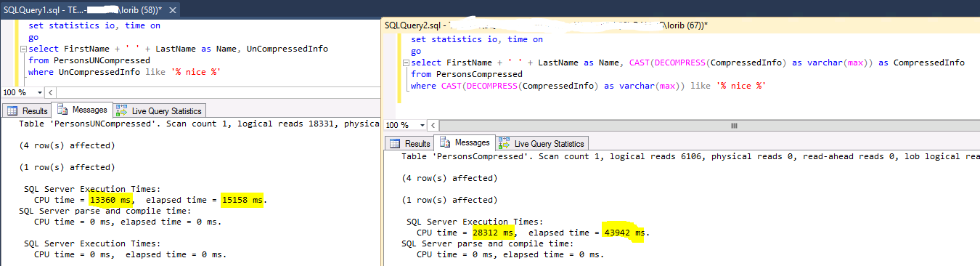
Task: Click 'UnCompressedInfo' column in SQLQuery1 select line
Action: click(287, 49)
